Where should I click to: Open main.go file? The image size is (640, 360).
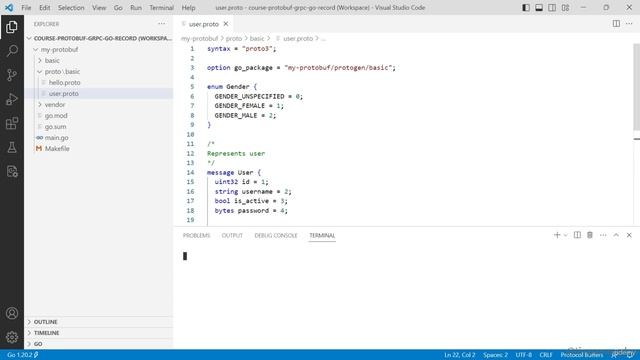coord(98,138)
